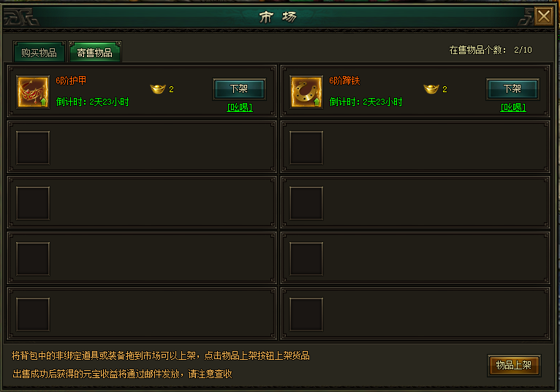Click the [吆喝] link under 6阶护甲
This screenshot has width=560, height=392.
pos(240,108)
